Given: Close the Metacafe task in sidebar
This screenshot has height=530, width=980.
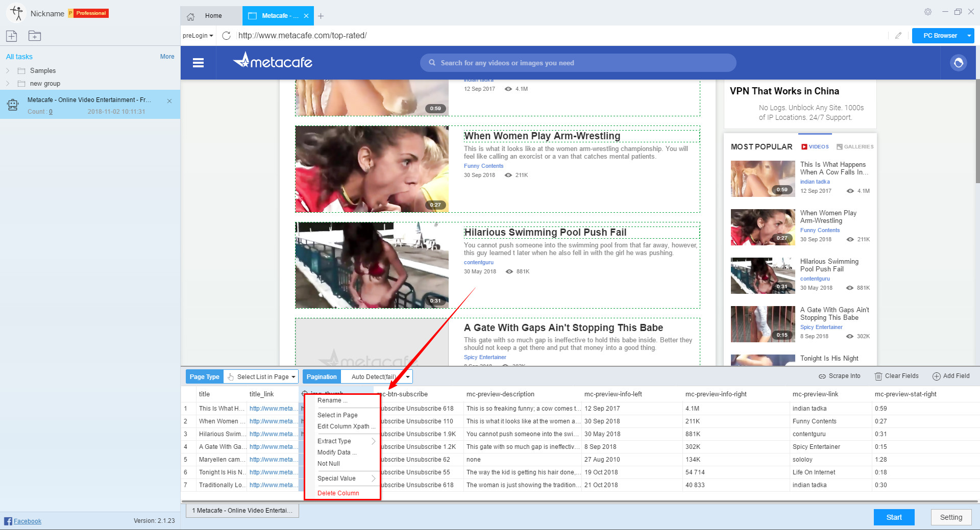Looking at the screenshot, I should [x=169, y=101].
